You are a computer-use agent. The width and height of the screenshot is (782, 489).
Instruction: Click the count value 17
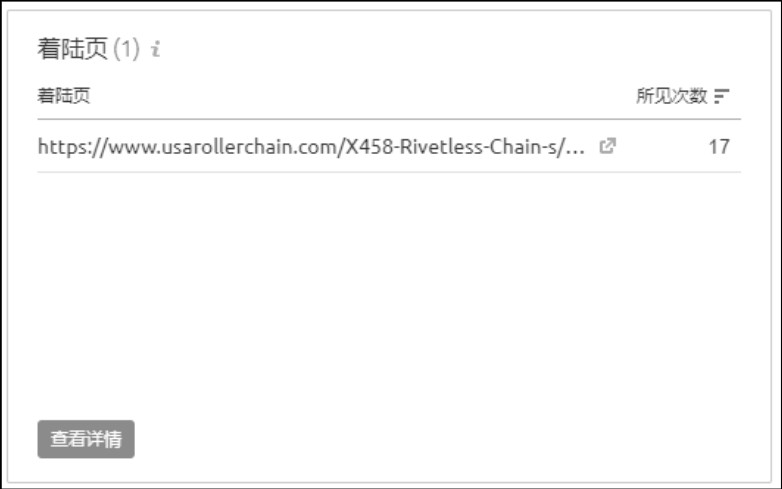719,147
